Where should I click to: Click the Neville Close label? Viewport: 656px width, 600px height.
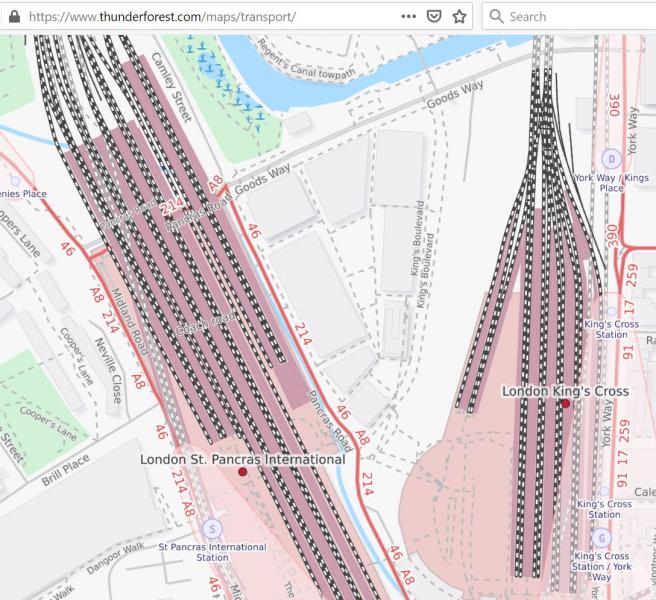click(x=108, y=371)
